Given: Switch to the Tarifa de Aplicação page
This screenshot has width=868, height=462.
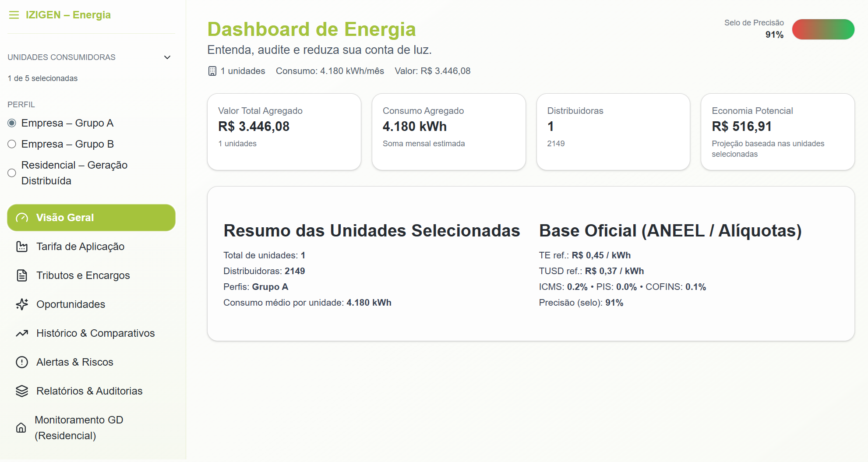Looking at the screenshot, I should coord(80,247).
